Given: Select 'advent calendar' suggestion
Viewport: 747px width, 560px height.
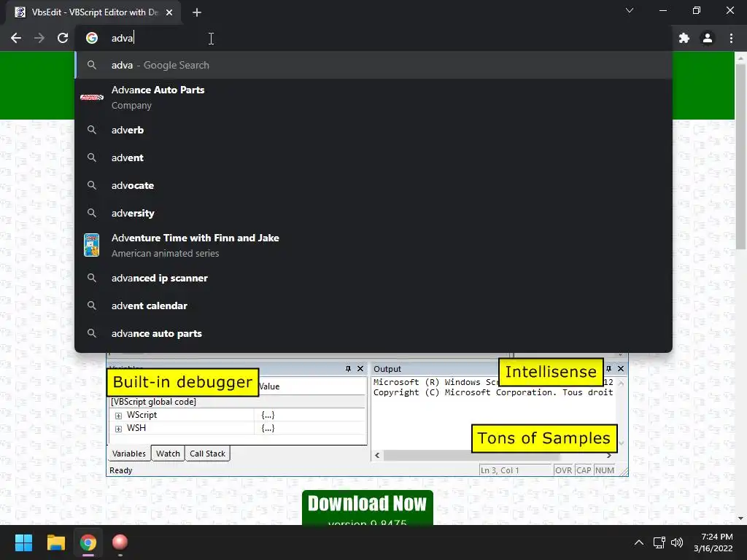Looking at the screenshot, I should 373,306.
